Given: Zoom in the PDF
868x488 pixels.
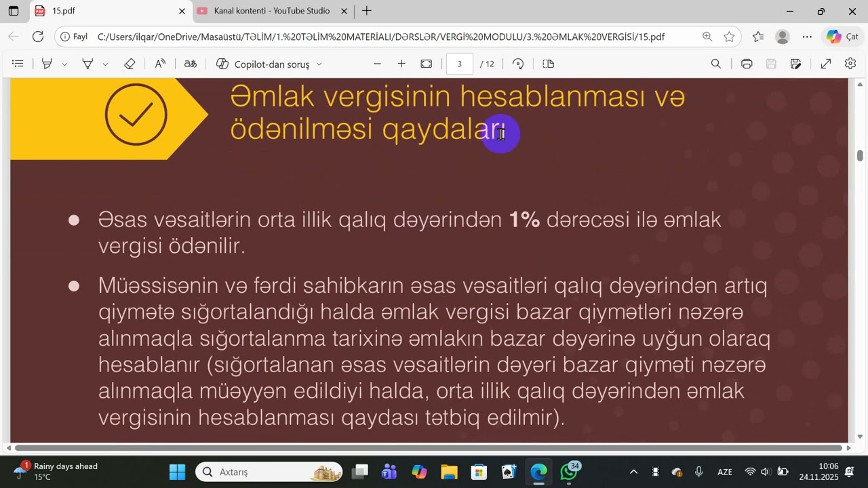Looking at the screenshot, I should (x=401, y=64).
